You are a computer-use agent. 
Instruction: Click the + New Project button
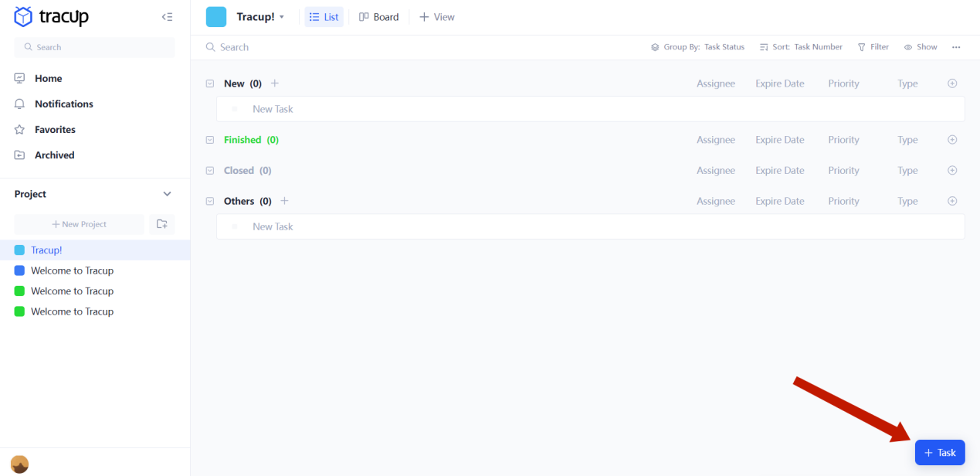pos(78,223)
